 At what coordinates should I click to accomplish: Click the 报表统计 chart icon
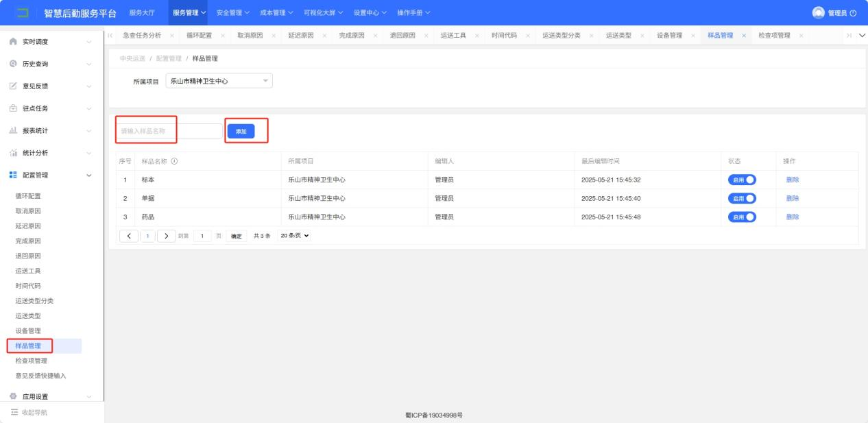click(x=13, y=130)
